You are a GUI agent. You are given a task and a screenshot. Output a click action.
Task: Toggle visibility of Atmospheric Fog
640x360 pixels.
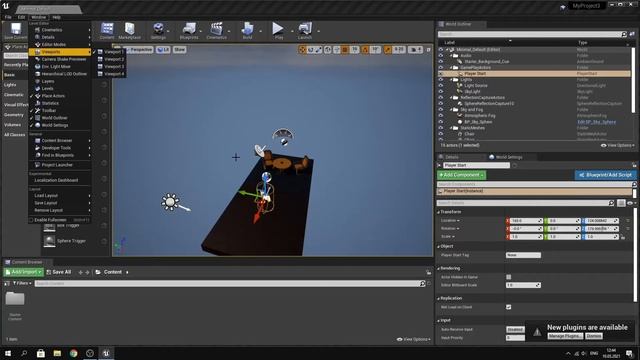pyautogui.click(x=441, y=116)
